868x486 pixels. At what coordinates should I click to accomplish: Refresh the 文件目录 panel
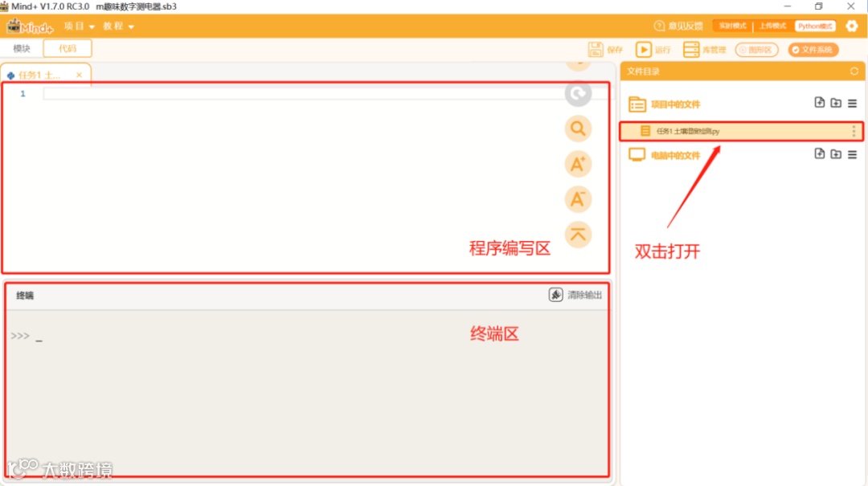tap(854, 71)
